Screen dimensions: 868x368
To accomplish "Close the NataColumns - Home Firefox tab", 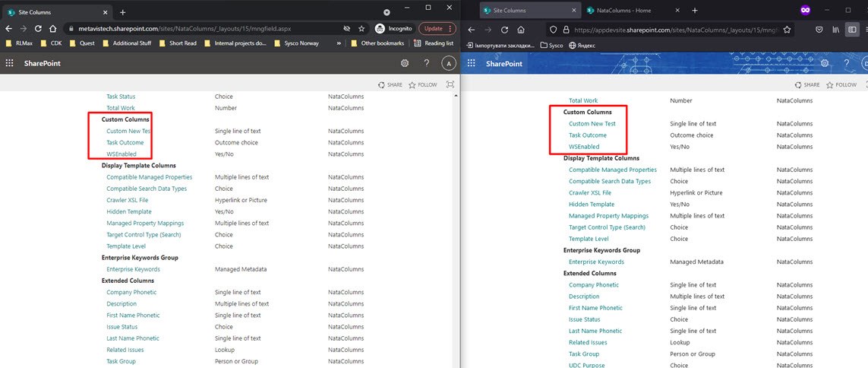I will tap(678, 11).
